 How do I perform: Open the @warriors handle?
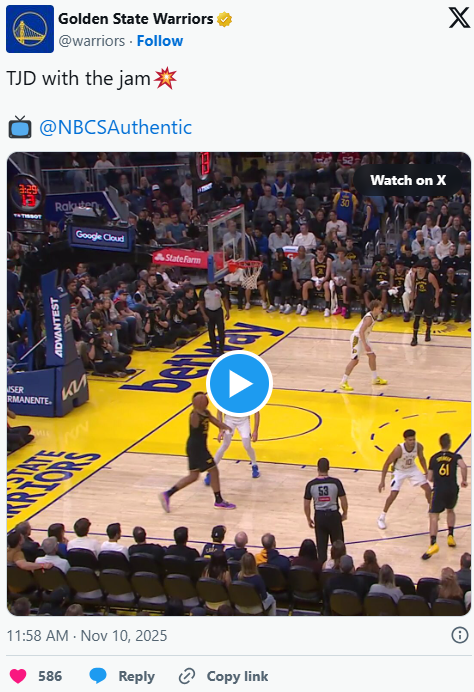point(92,41)
